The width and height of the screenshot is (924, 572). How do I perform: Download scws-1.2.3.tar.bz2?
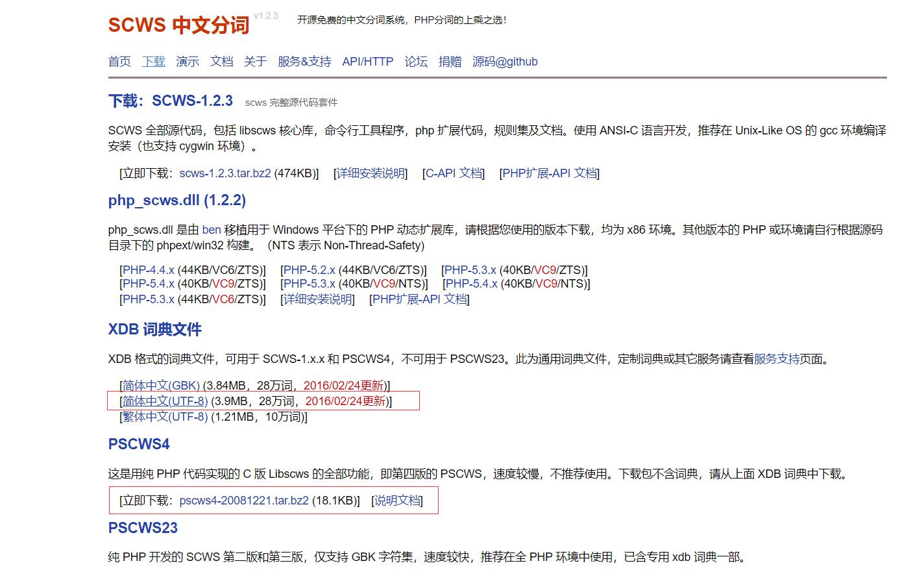tap(225, 173)
